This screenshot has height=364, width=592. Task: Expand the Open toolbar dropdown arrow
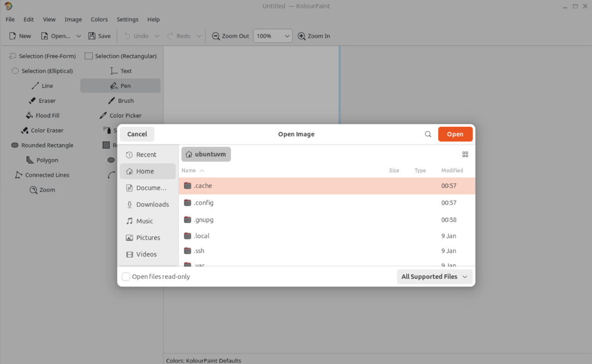coord(78,36)
